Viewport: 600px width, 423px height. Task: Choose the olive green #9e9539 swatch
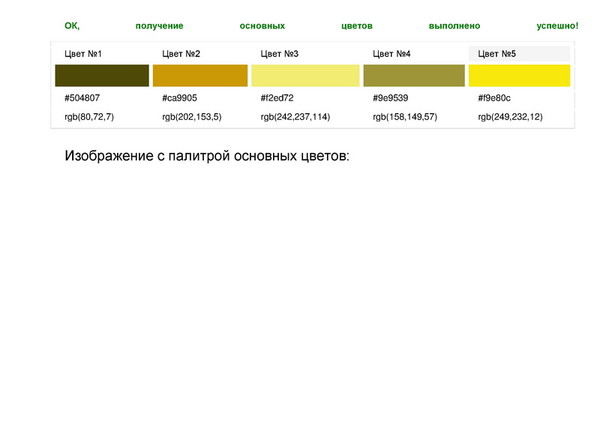click(x=414, y=75)
